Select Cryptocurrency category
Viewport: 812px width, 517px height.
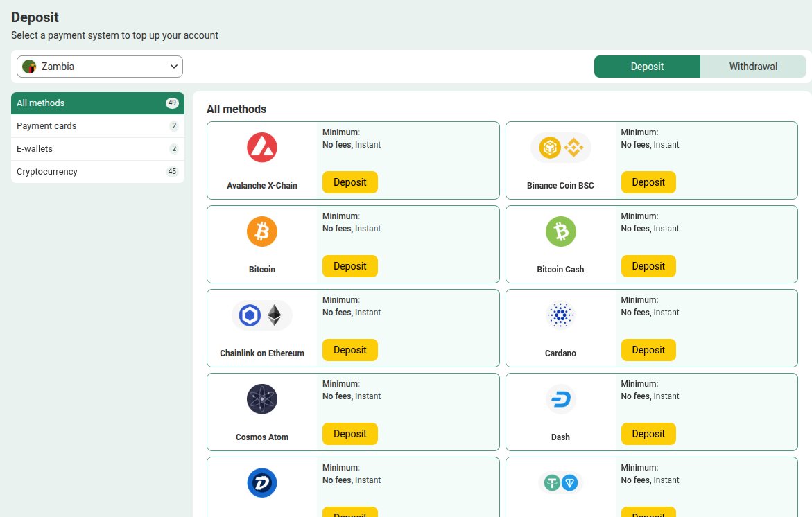click(98, 171)
